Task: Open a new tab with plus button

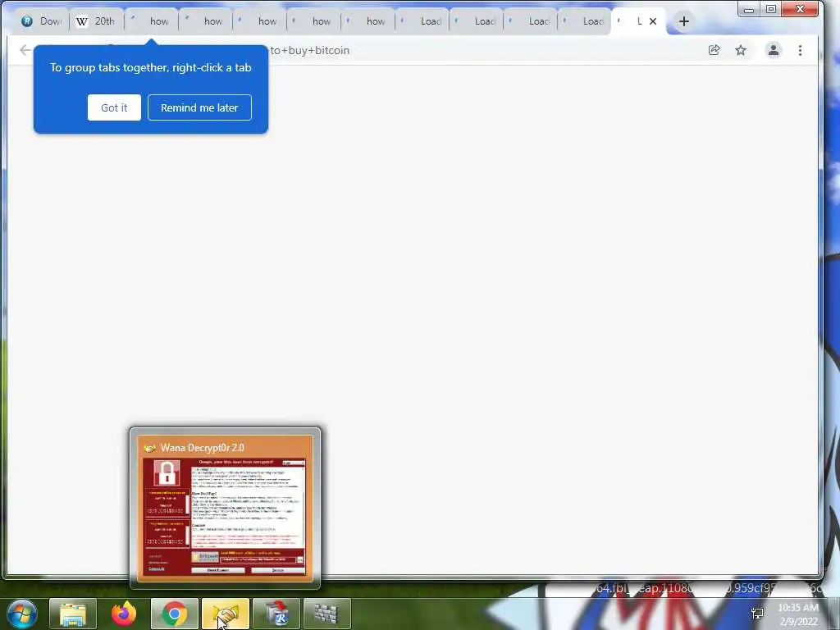Action: pyautogui.click(x=683, y=21)
